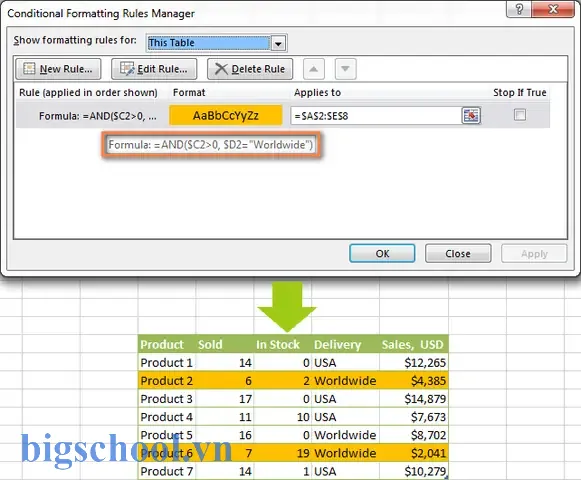Open the Edit Rule dialog

[154, 69]
